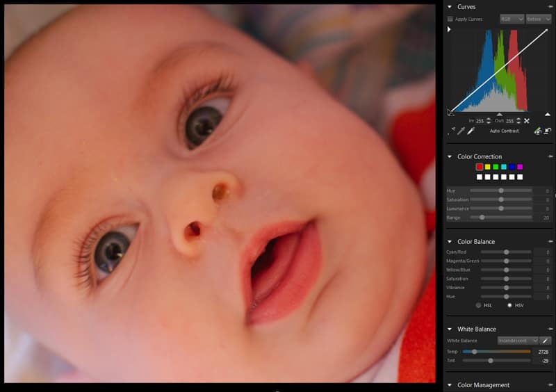Enable the Apply Curves checkbox
Viewport: 556px width, 392px height.
click(450, 19)
